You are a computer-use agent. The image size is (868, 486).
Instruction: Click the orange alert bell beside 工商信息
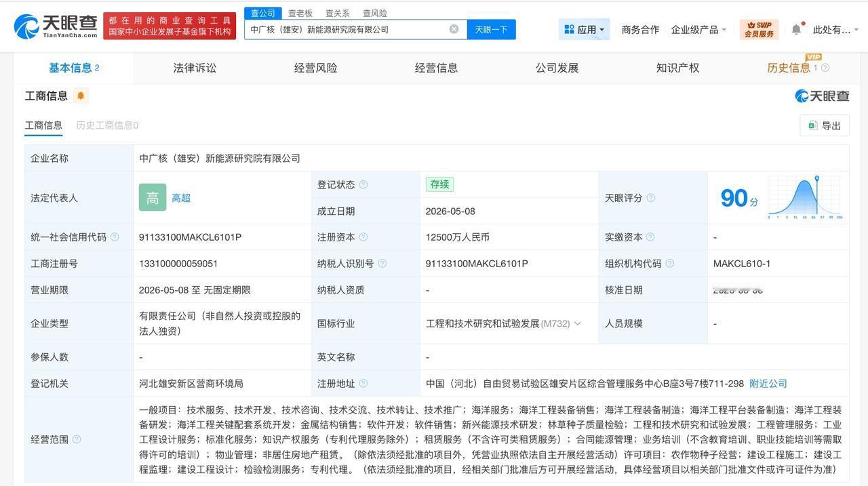point(81,96)
